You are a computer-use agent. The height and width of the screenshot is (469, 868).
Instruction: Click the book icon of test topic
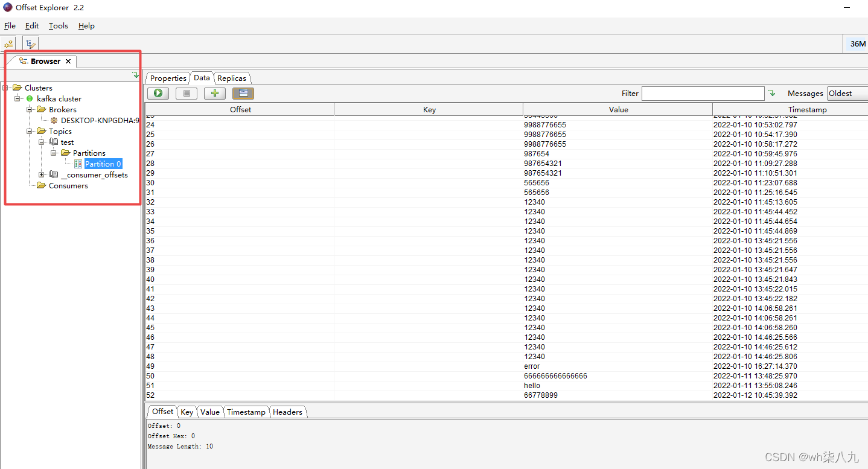click(54, 142)
